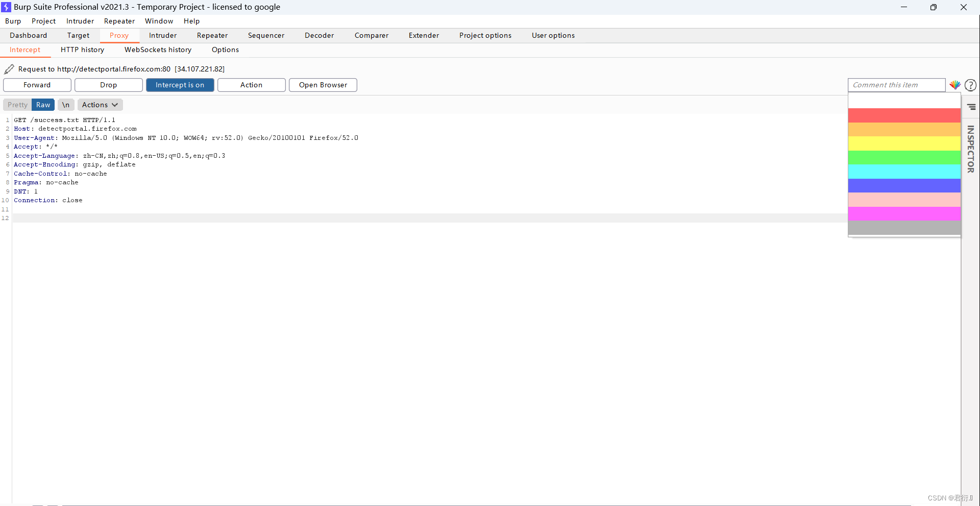Open the Sequencer tab
The image size is (980, 506).
click(x=266, y=35)
